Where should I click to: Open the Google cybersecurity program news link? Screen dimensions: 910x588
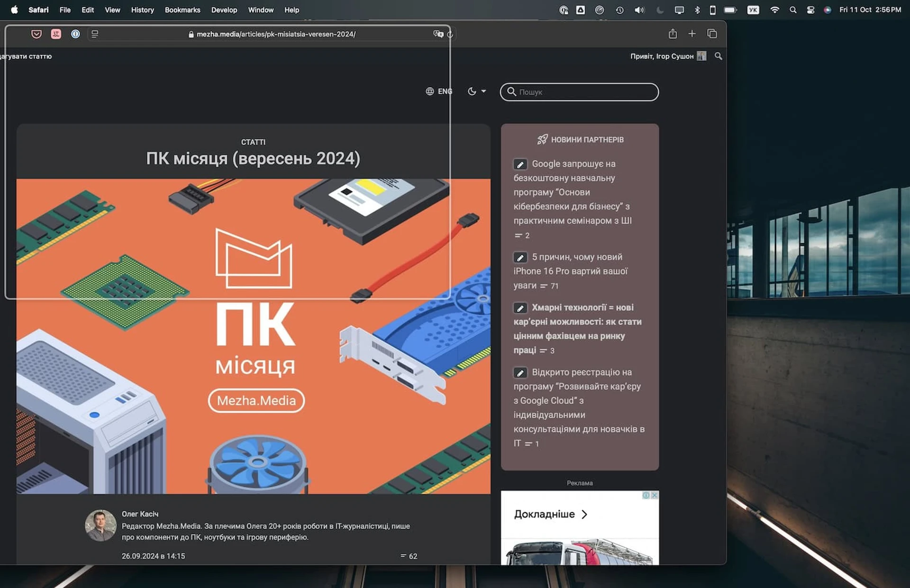(573, 192)
